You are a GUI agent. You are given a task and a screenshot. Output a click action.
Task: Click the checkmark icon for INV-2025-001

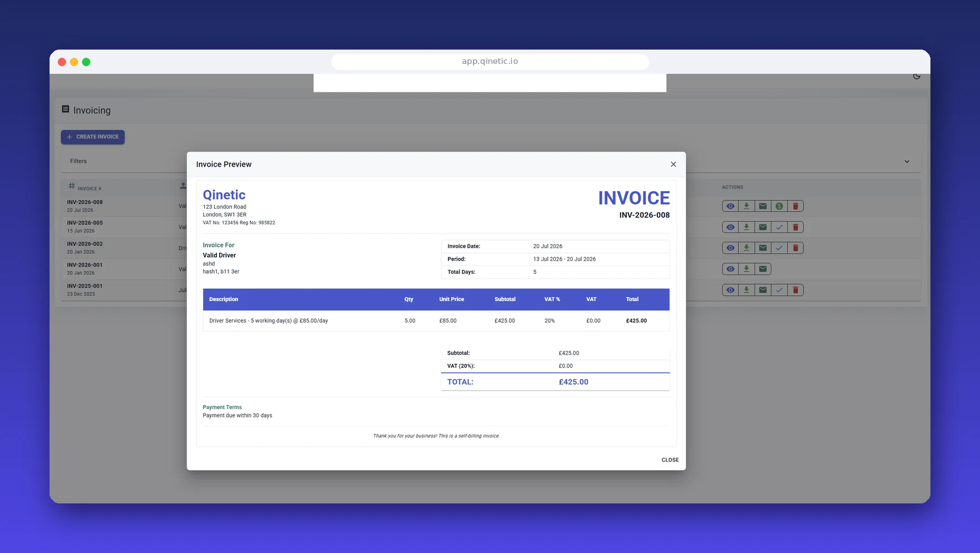click(779, 290)
